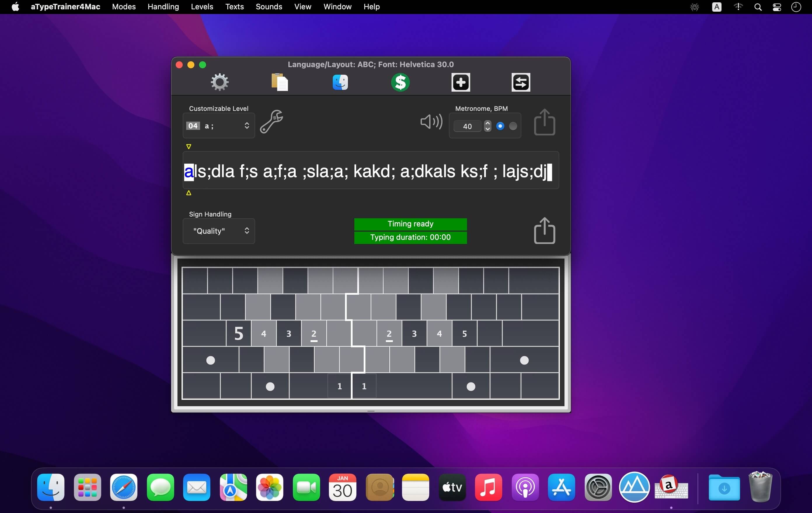Screen dimensions: 812x513
Task: Open aTypeTrainer4Mac icon in the Dock
Action: pos(671,487)
